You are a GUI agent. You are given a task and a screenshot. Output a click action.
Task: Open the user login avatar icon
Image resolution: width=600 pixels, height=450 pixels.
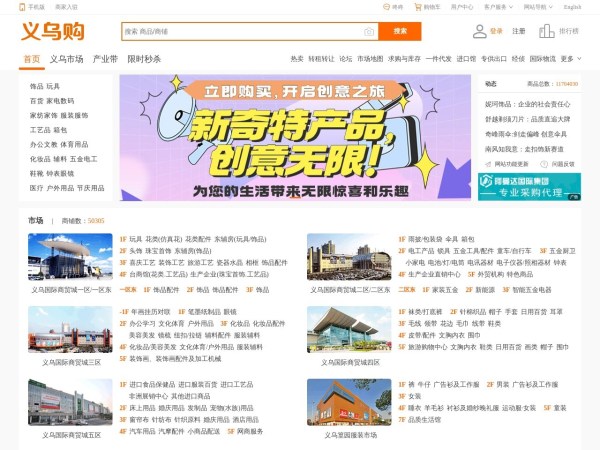pyautogui.click(x=479, y=31)
